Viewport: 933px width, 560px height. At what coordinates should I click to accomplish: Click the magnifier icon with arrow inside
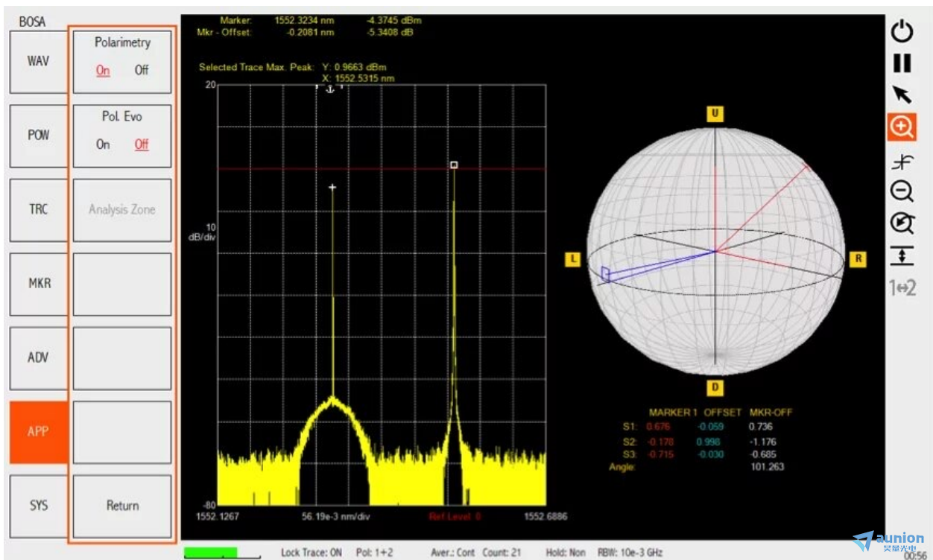coord(902,223)
